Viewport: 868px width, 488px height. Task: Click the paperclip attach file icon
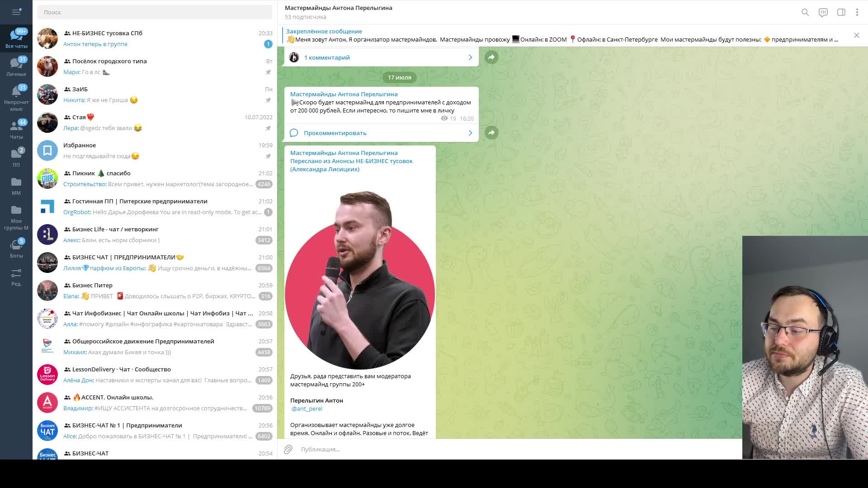point(288,449)
